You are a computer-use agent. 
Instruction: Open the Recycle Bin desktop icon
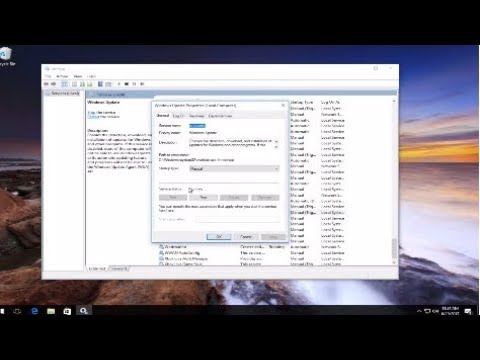pos(6,57)
